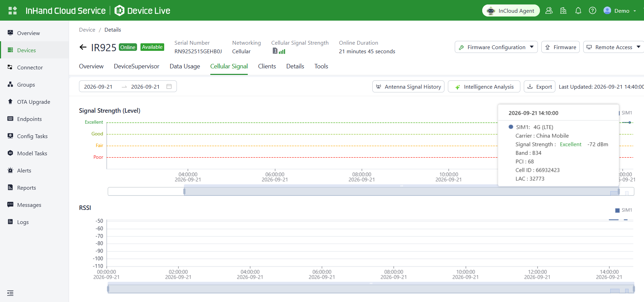Open Groups in the sidebar
Image resolution: width=644 pixels, height=302 pixels.
click(34, 85)
